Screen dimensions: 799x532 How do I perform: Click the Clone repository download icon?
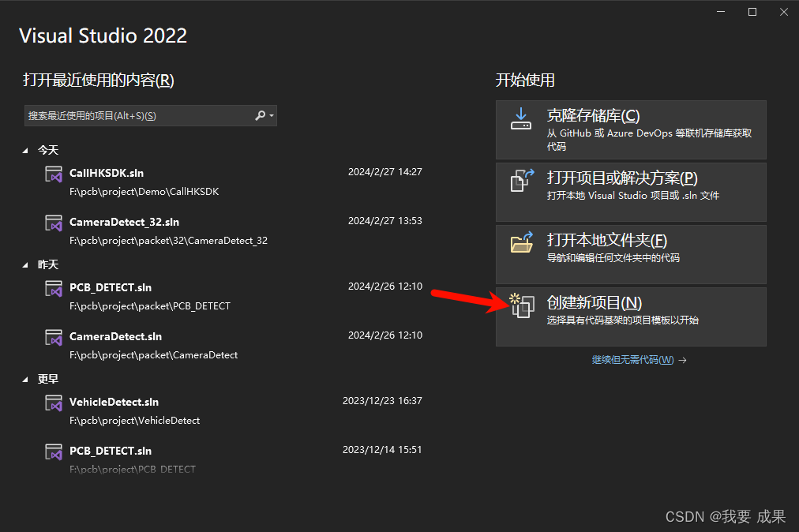520,118
